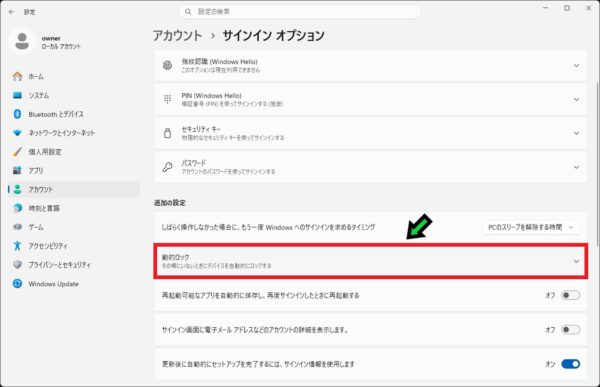This screenshot has height=387, width=600.
Task: Minimize the Settings window
Action: [545, 8]
